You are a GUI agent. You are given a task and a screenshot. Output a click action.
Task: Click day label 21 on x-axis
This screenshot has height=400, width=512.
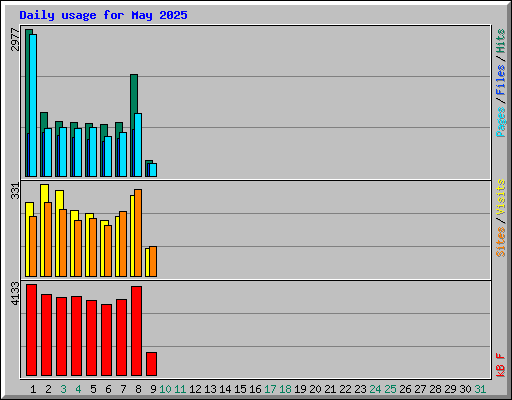(330, 389)
